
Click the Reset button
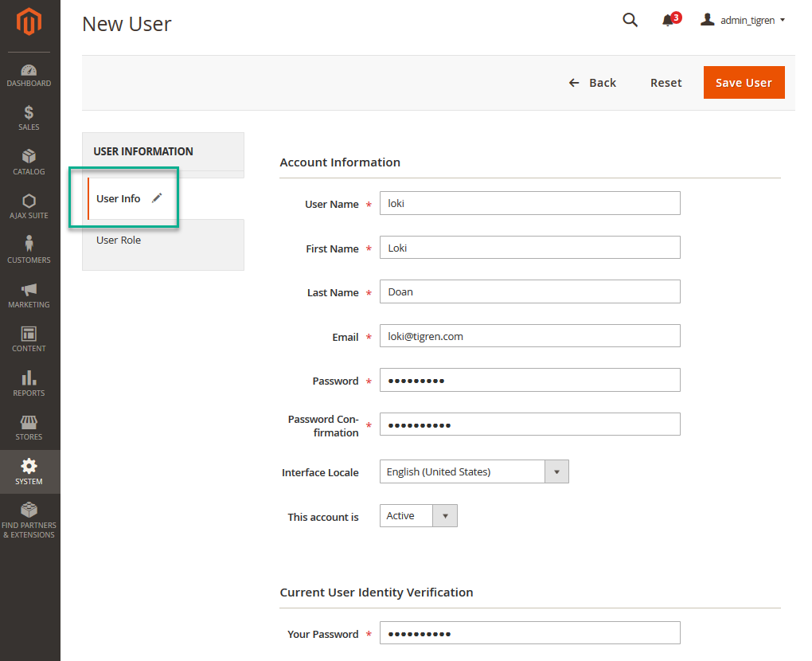click(666, 83)
